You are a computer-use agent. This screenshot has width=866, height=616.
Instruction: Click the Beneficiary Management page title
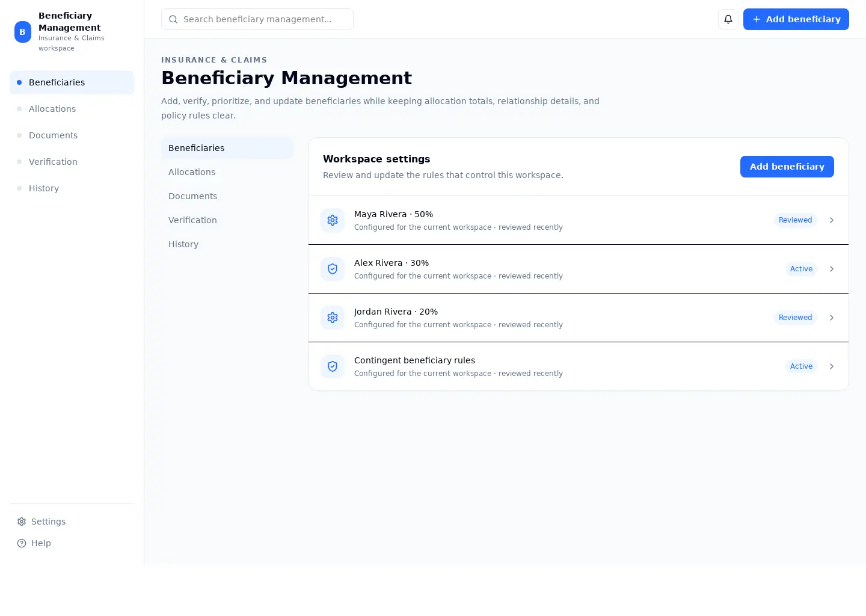[x=286, y=78]
